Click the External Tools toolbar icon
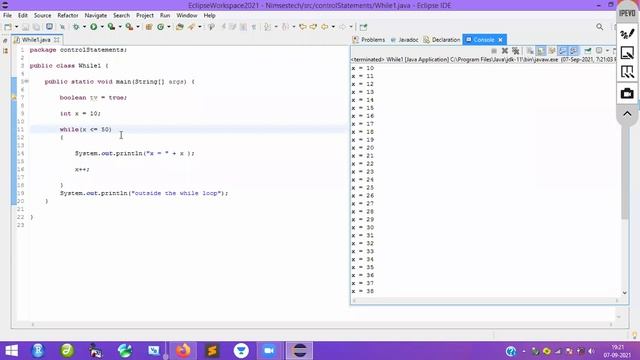 (129, 27)
